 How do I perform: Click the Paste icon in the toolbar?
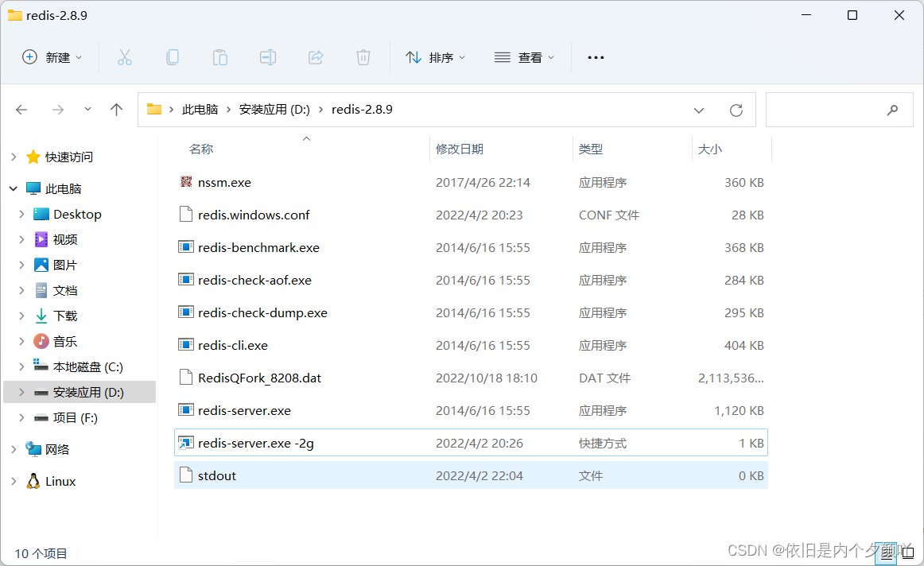(219, 56)
